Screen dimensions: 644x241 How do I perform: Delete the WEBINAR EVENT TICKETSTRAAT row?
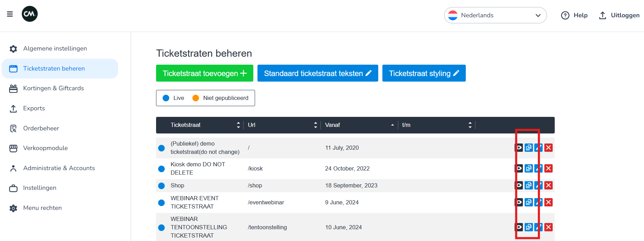click(x=548, y=202)
